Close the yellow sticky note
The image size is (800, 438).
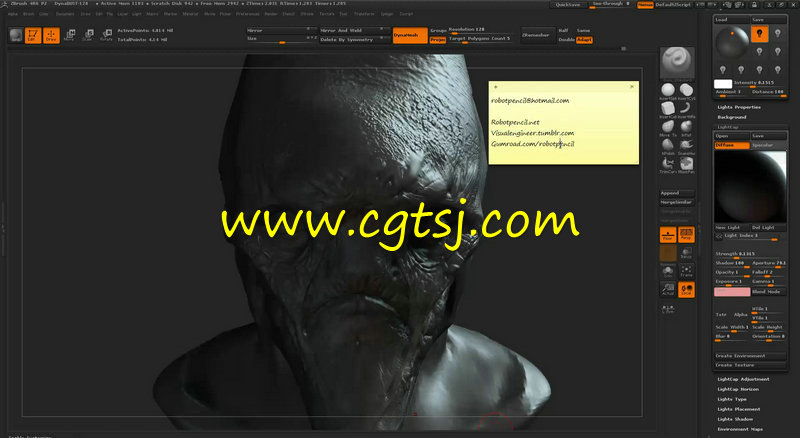[x=632, y=87]
